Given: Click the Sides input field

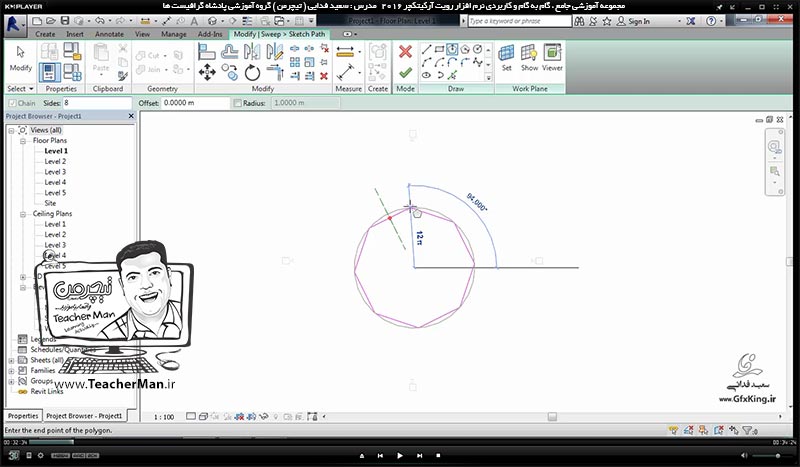Looking at the screenshot, I should click(x=97, y=103).
